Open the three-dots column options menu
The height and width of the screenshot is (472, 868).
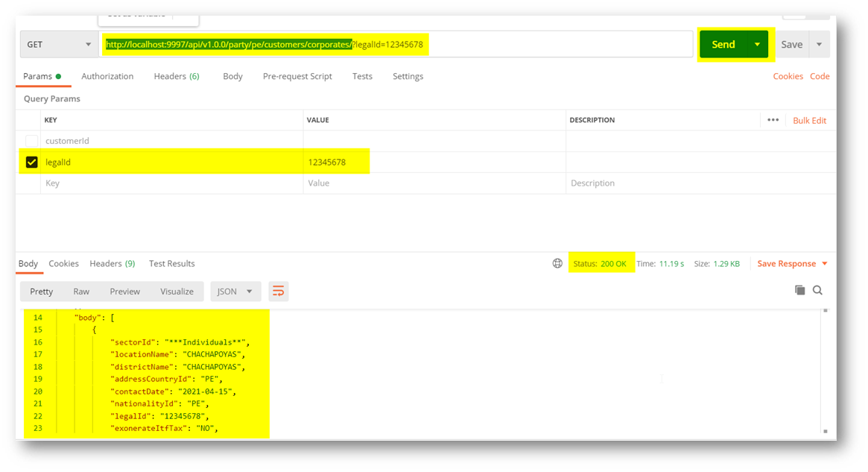[x=773, y=120]
